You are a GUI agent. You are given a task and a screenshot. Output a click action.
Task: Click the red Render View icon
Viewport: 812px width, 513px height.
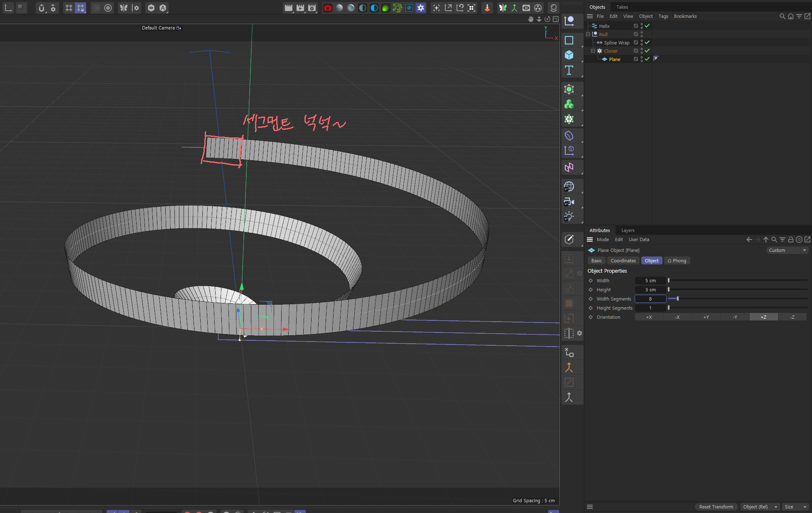[x=328, y=8]
